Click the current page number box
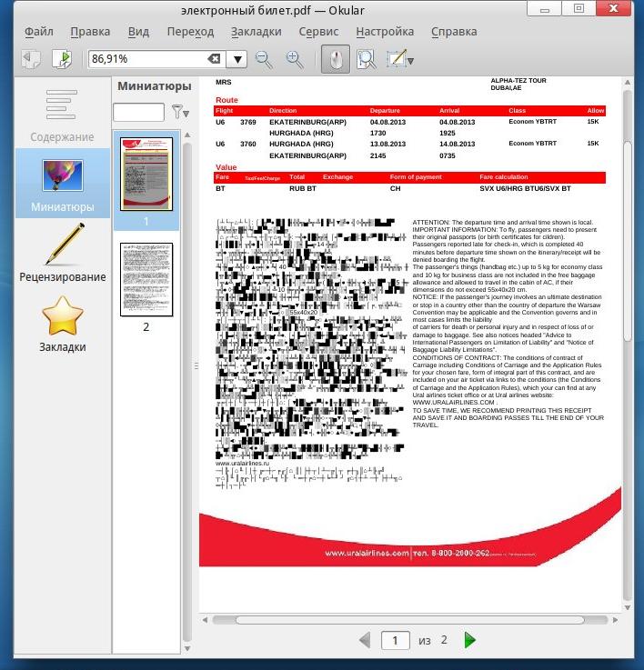This screenshot has width=644, height=670. [395, 640]
